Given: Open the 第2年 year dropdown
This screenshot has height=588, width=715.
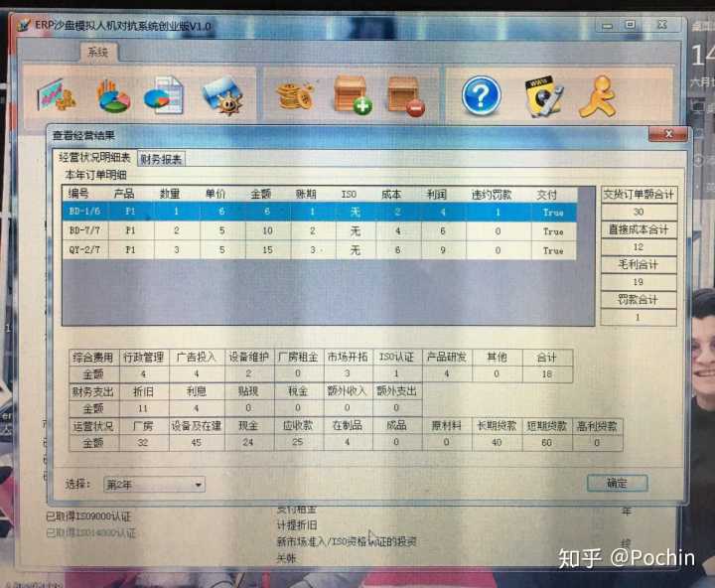Looking at the screenshot, I should pos(154,485).
